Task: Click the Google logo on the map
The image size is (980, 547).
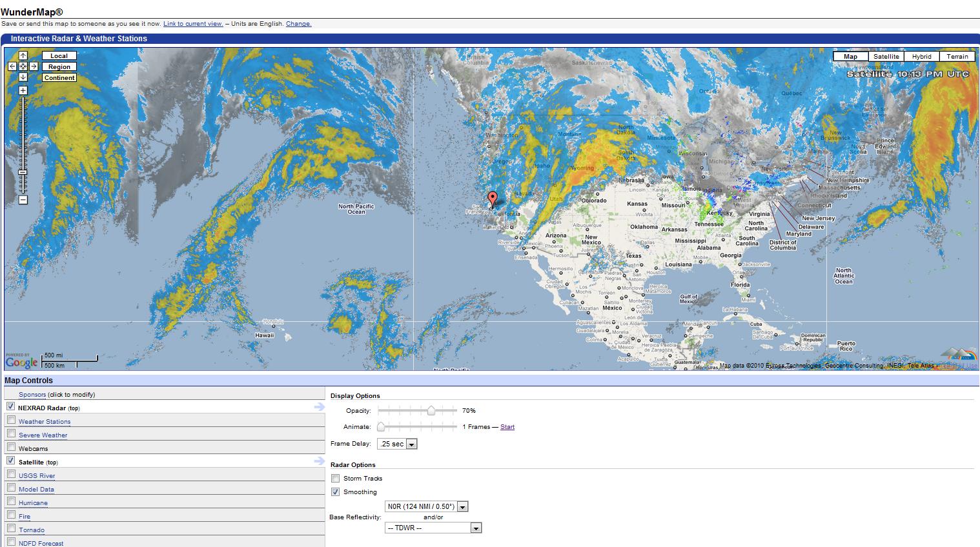Action: (21, 363)
